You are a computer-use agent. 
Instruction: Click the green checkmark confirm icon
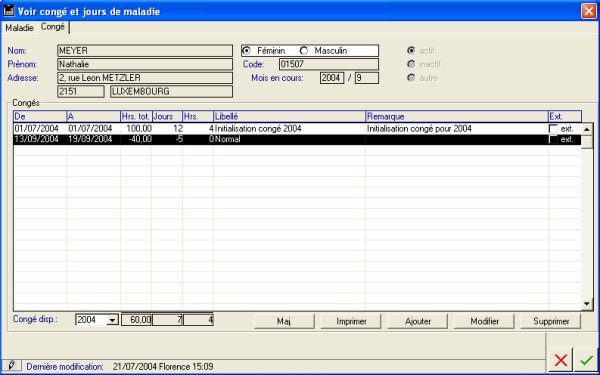tap(586, 360)
